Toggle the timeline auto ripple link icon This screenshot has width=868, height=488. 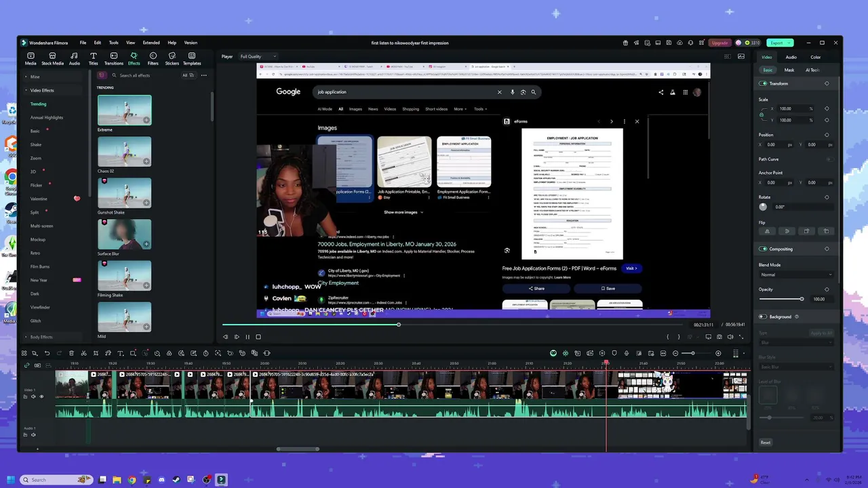tap(27, 365)
